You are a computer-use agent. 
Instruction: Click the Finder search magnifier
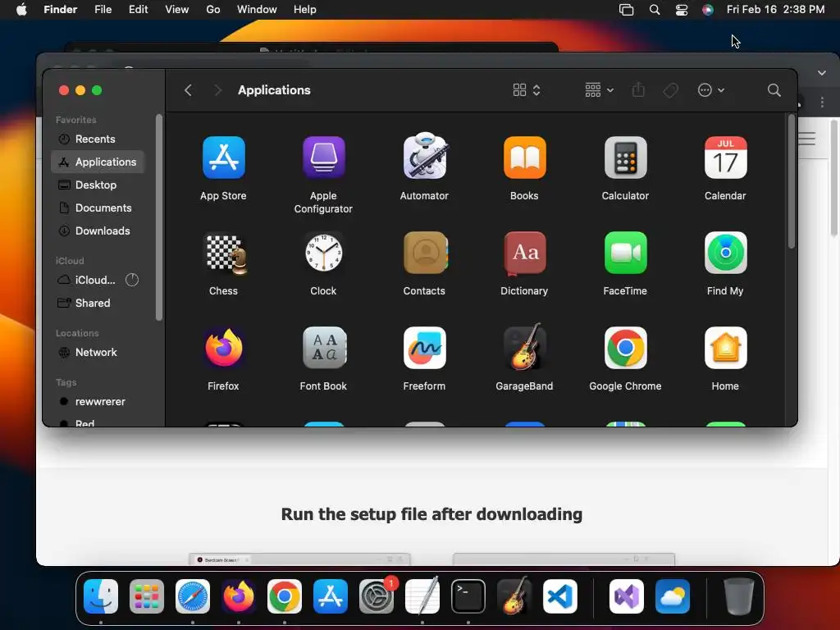774,90
